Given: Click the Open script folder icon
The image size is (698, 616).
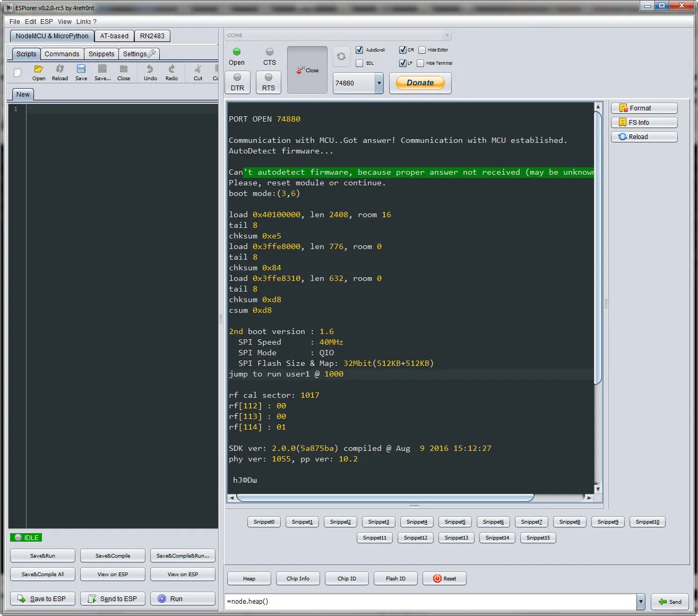Looking at the screenshot, I should [39, 70].
